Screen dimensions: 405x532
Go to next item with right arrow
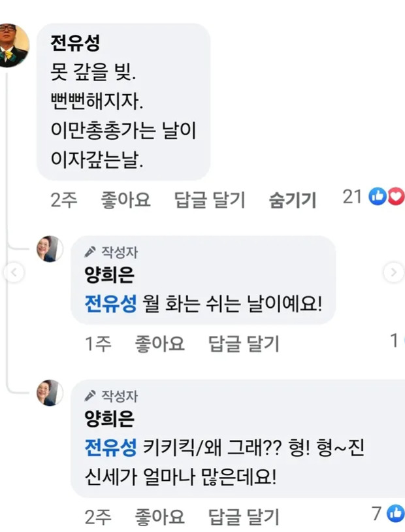coord(393,273)
